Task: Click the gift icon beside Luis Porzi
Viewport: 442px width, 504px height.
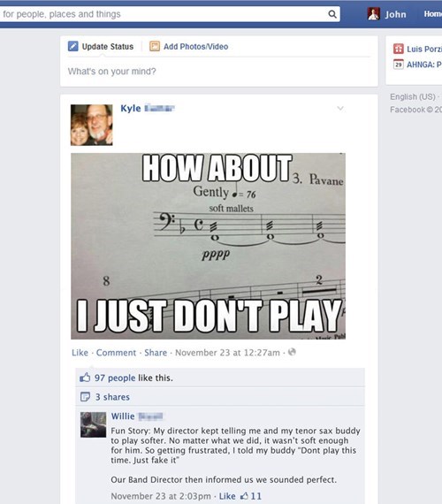Action: (x=399, y=49)
